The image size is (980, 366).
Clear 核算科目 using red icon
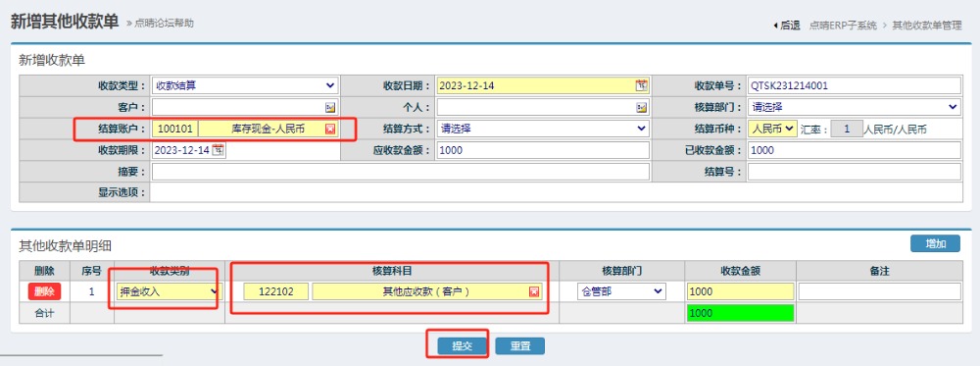point(534,291)
